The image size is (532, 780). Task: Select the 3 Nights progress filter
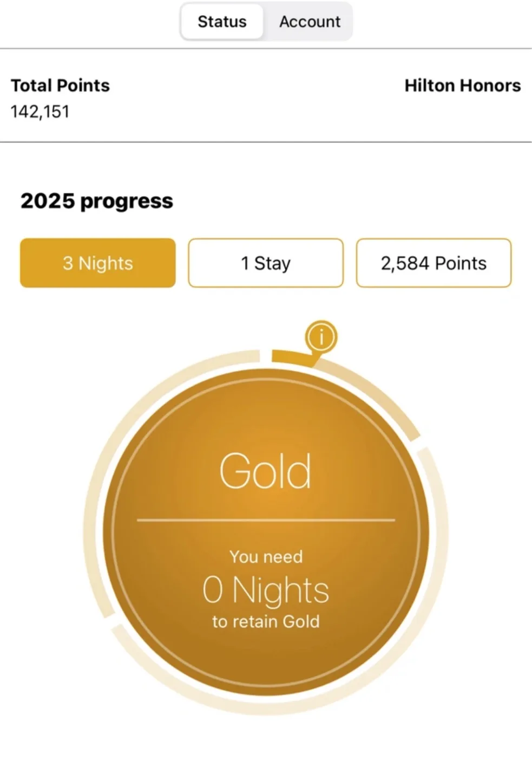click(98, 263)
